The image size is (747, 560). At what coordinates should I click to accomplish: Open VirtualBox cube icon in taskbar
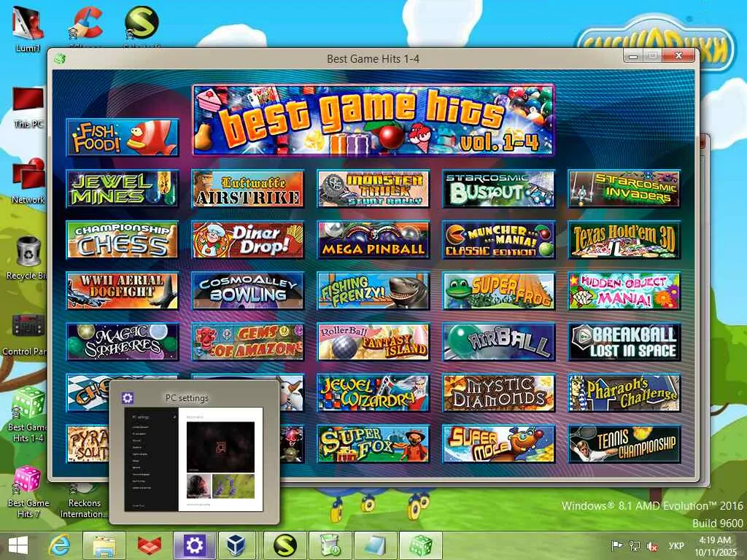click(x=237, y=545)
